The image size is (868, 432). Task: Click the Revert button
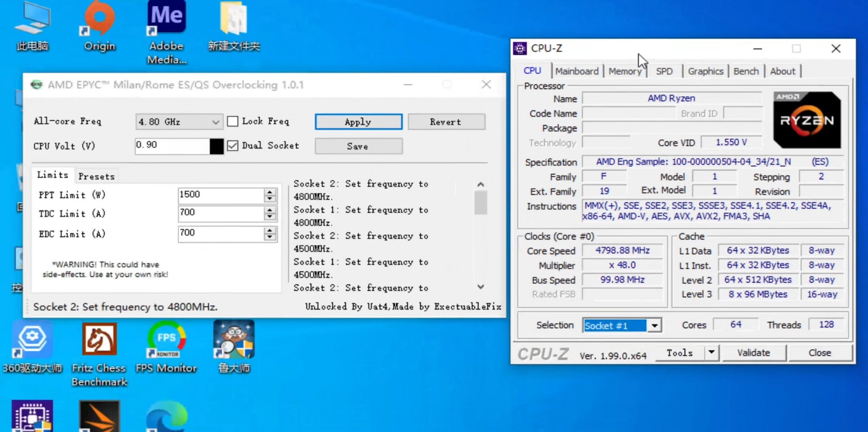click(x=446, y=121)
